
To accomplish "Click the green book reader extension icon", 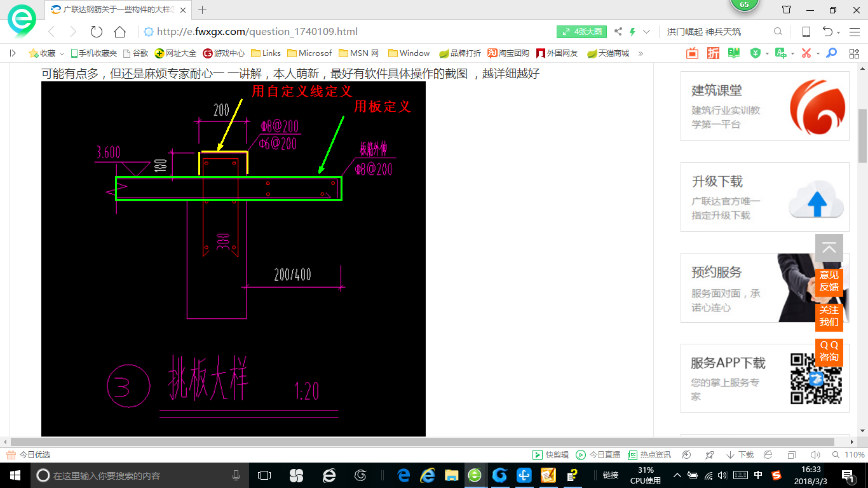I will coord(734,53).
